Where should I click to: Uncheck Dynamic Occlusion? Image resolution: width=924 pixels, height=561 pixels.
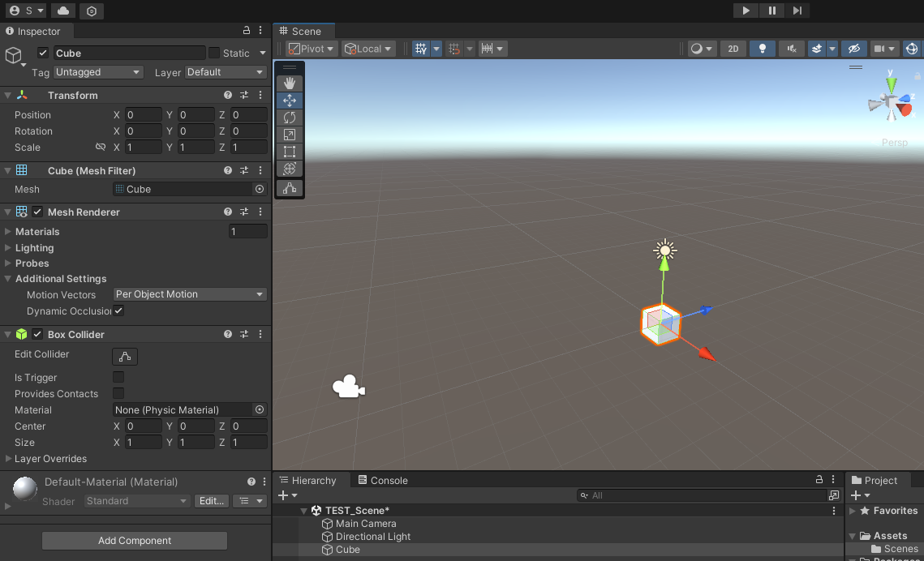click(x=118, y=310)
